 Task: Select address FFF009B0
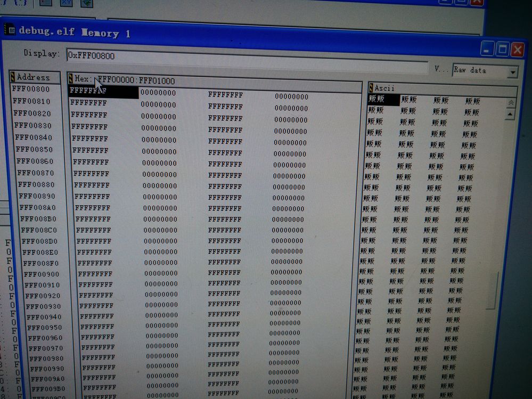click(48, 389)
